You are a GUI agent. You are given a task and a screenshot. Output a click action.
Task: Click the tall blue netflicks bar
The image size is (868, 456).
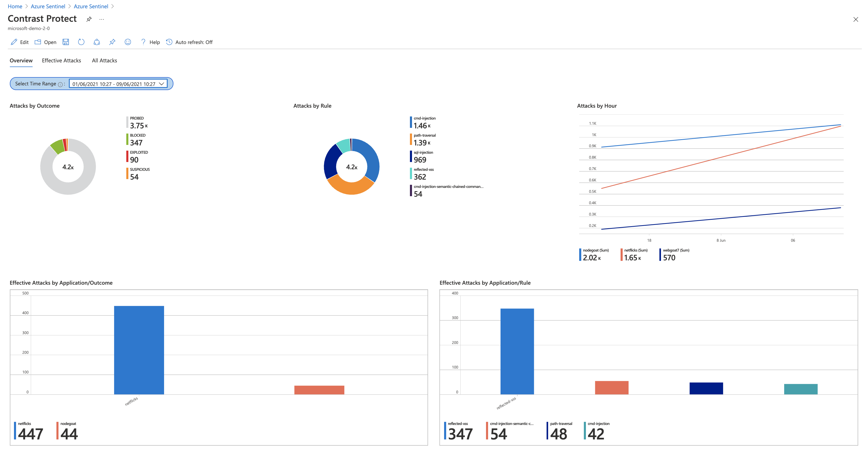point(139,350)
